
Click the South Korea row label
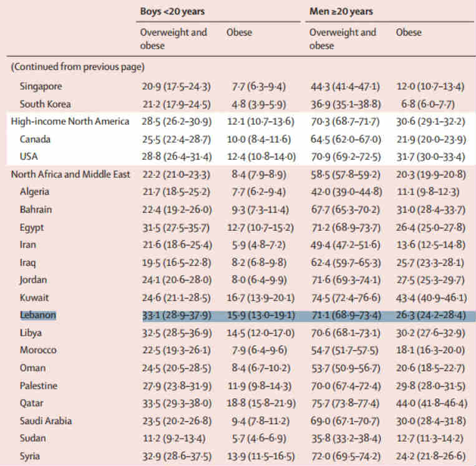point(45,104)
